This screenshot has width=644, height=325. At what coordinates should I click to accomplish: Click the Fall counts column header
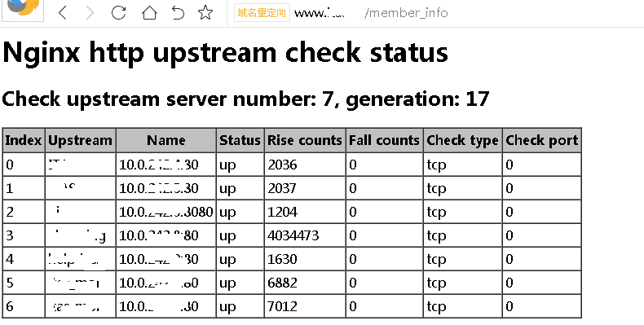(x=384, y=140)
